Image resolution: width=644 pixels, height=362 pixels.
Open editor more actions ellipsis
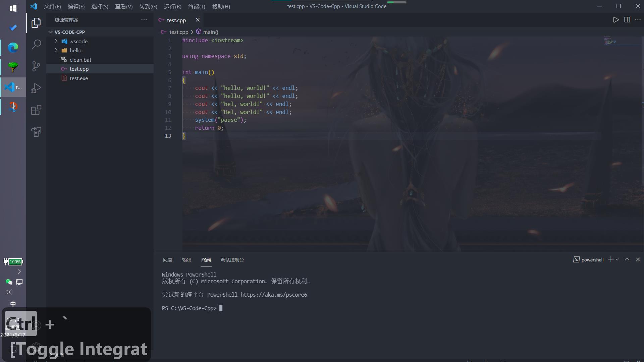tap(638, 20)
